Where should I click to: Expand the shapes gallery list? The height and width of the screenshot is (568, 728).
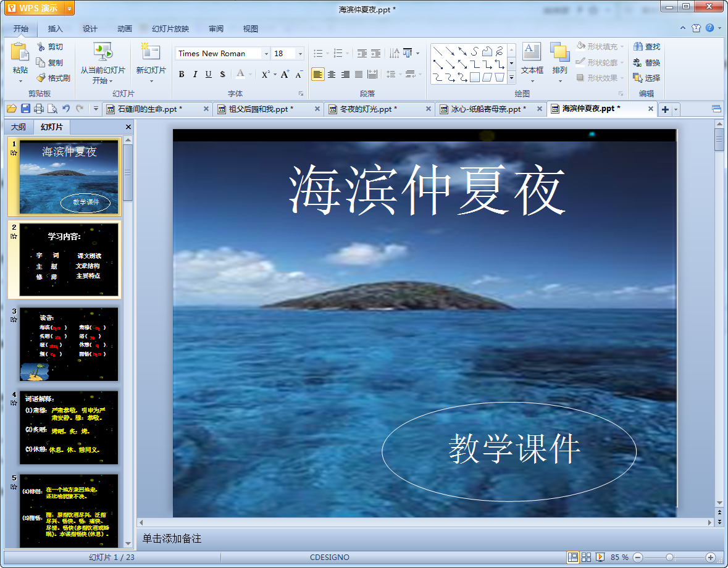pos(511,78)
